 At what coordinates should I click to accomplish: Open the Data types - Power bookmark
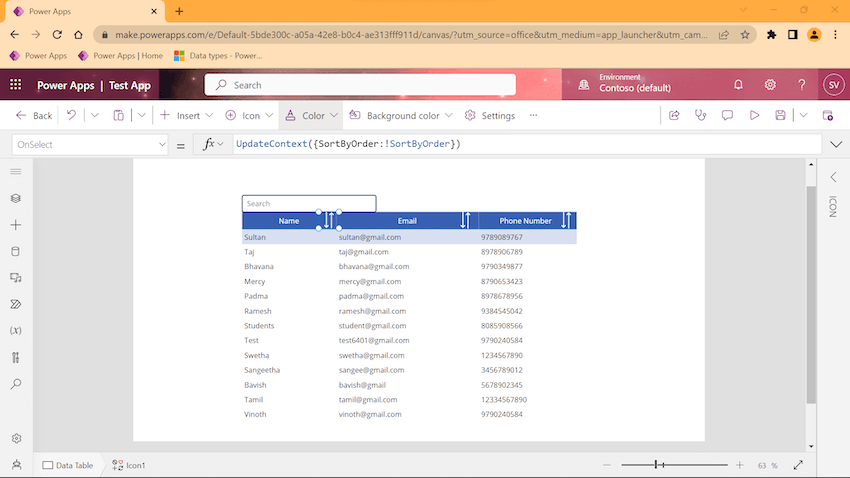(x=218, y=55)
